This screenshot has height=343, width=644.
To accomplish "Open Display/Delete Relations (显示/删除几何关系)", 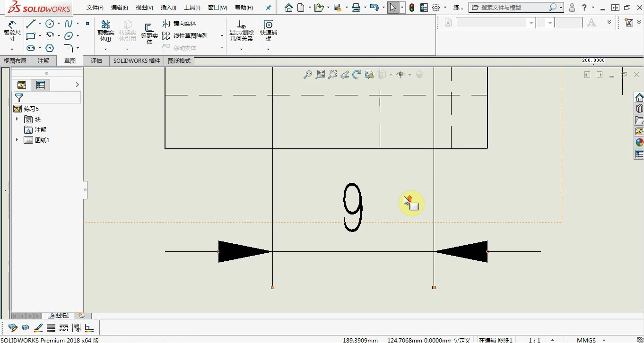I will point(241,31).
